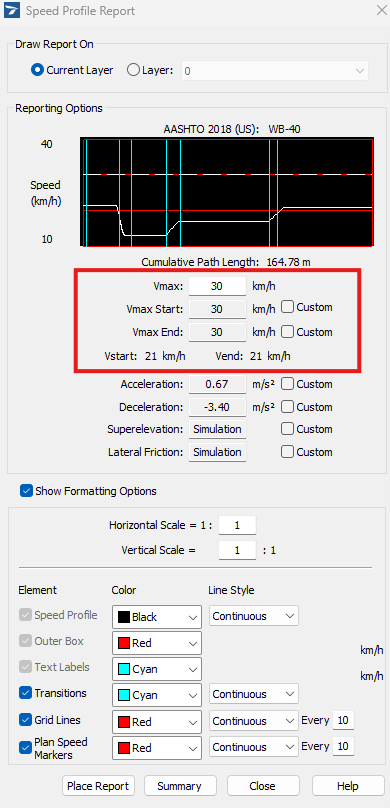Expand the Layer name dropdown
The image size is (390, 808).
coord(275,71)
